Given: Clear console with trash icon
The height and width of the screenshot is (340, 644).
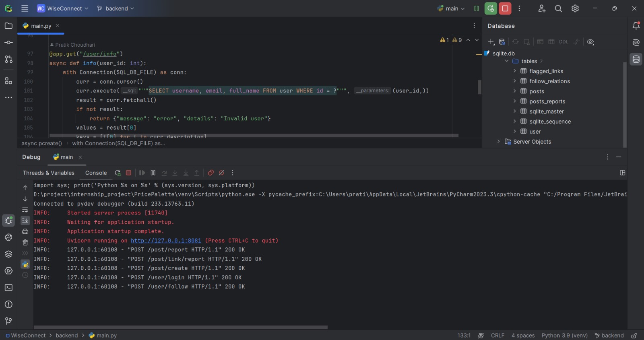Looking at the screenshot, I should coord(25,242).
